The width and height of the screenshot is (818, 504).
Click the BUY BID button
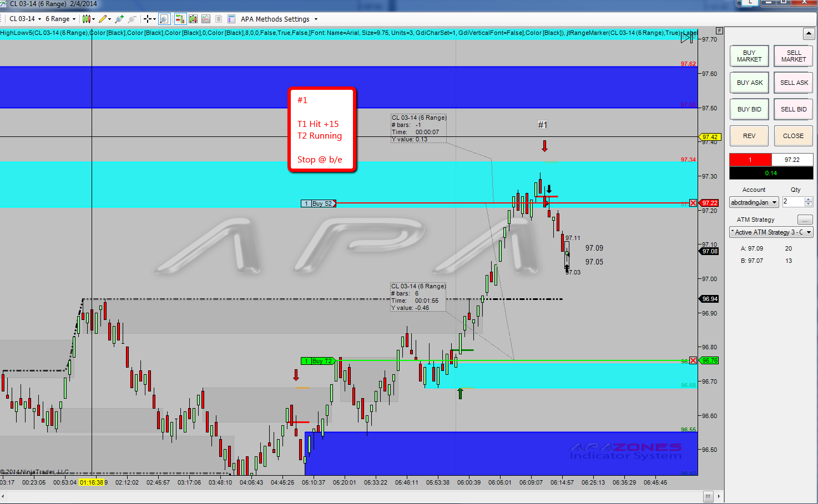pyautogui.click(x=749, y=109)
